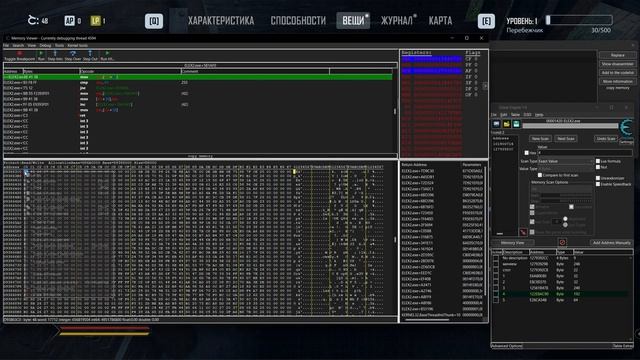Open File menu in Memory Viewer

6,45
